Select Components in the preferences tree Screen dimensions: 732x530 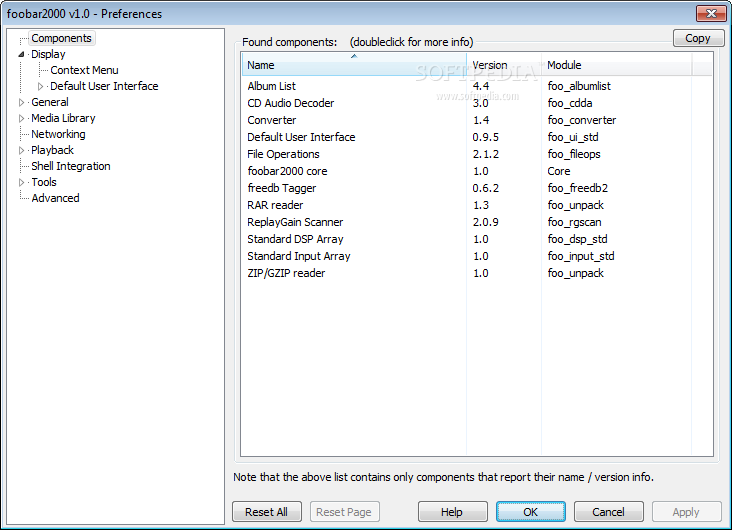point(61,38)
